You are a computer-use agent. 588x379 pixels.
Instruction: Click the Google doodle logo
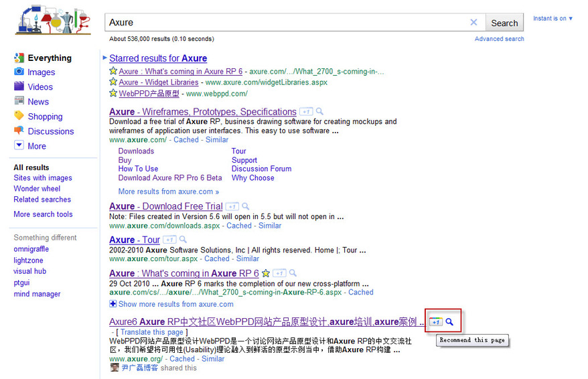pyautogui.click(x=53, y=20)
